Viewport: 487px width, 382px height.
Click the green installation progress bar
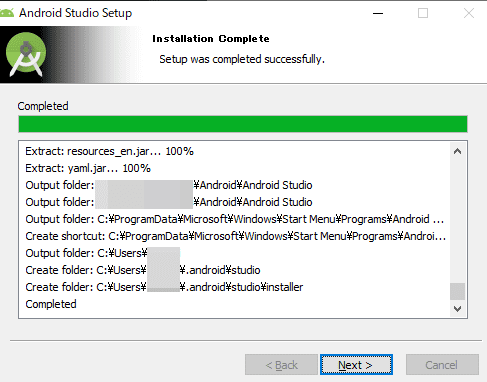pyautogui.click(x=243, y=124)
